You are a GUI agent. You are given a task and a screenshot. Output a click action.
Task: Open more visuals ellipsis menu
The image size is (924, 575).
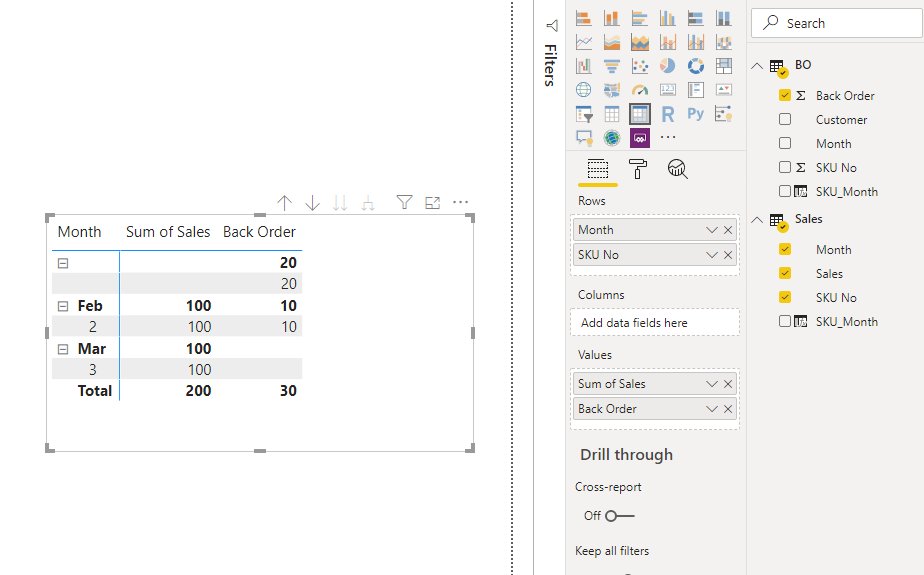(668, 137)
